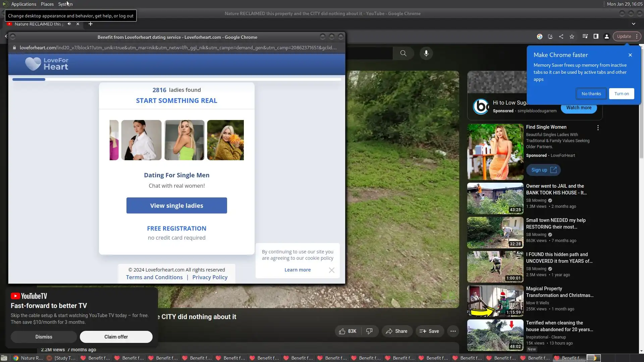Viewport: 644px width, 362px height.
Task: Click No thanks in Memory Saver popup
Action: [x=591, y=94]
